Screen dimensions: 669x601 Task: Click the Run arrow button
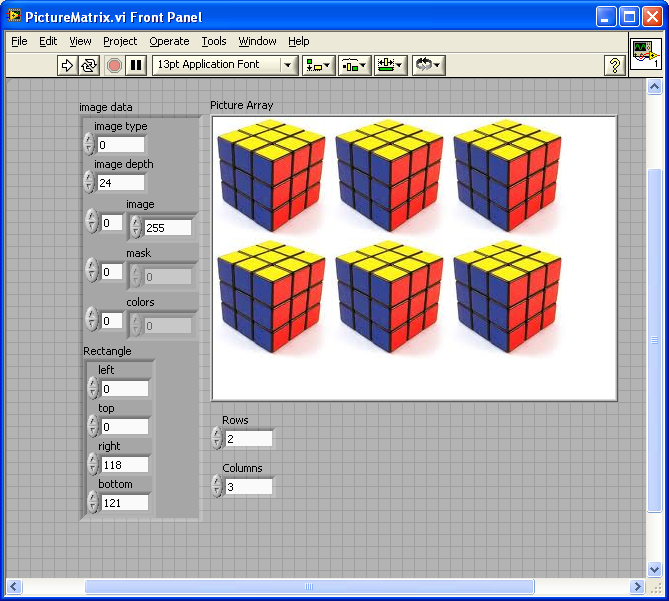point(68,65)
